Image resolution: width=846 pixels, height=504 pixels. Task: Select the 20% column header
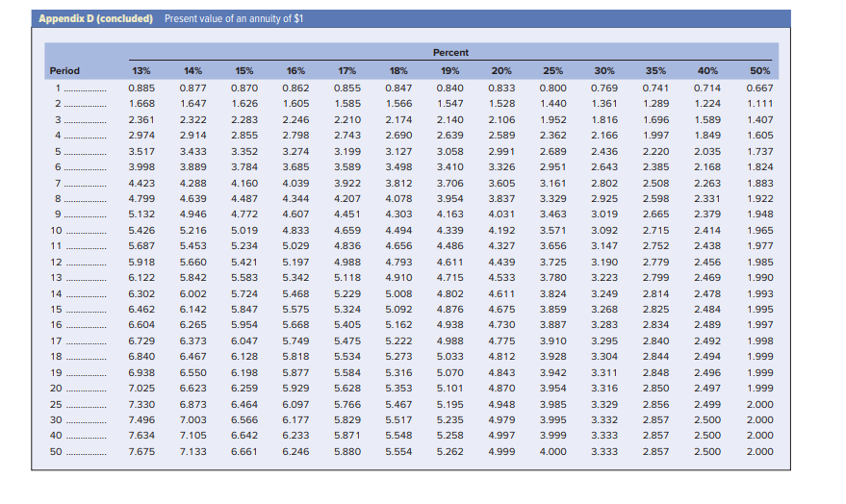point(501,70)
